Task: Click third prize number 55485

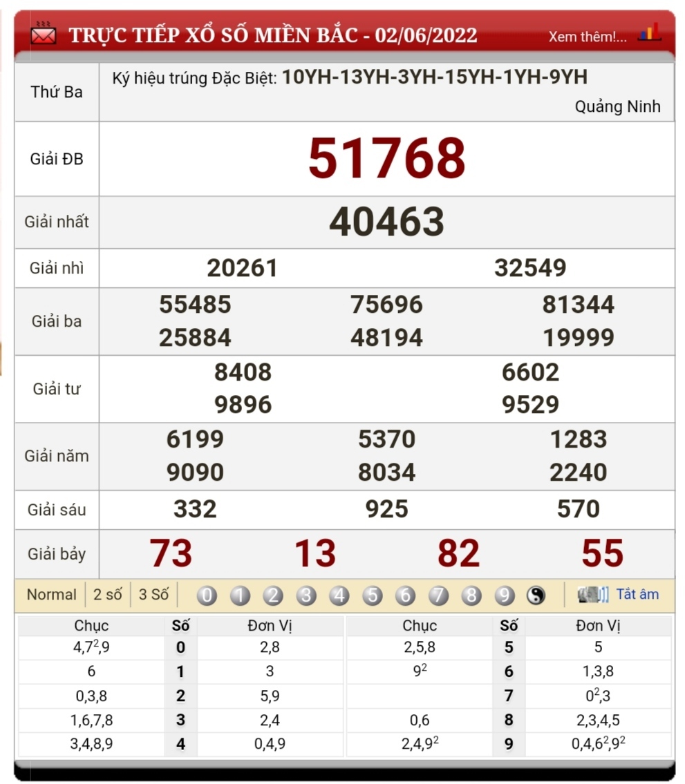Action: point(195,304)
